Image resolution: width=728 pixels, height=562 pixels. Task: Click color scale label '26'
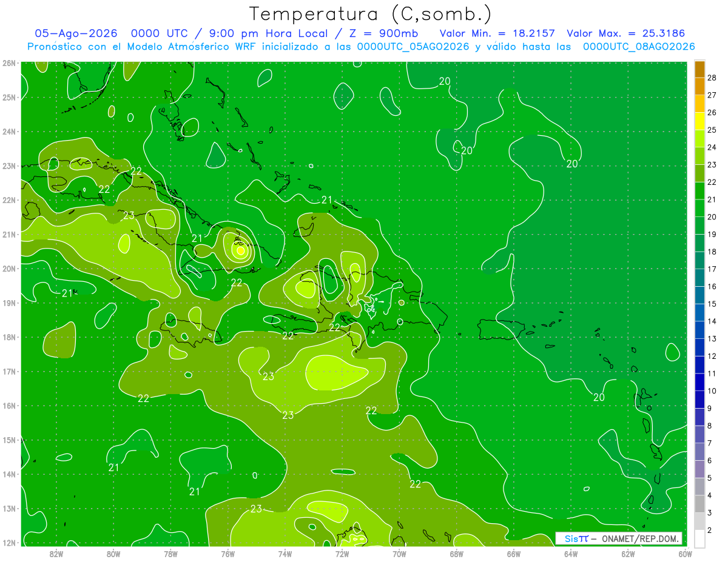click(x=713, y=113)
